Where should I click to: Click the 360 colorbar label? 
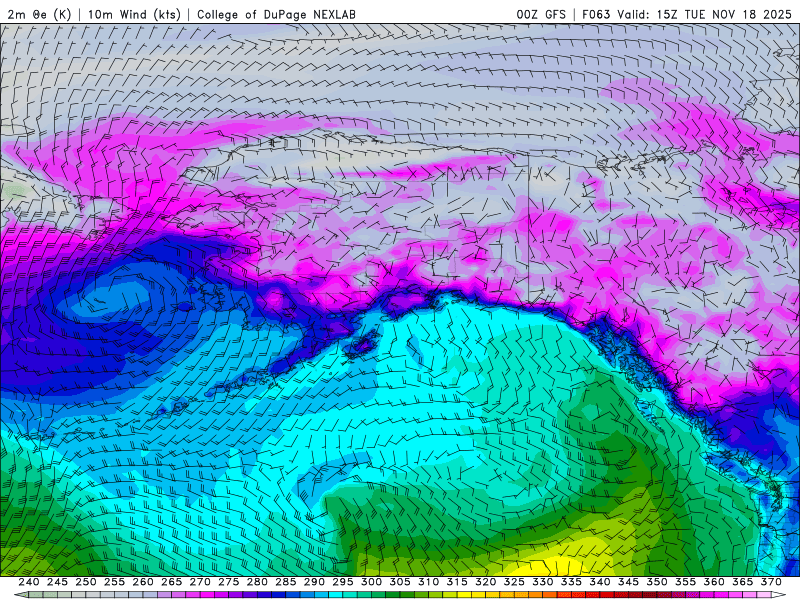coord(714,582)
